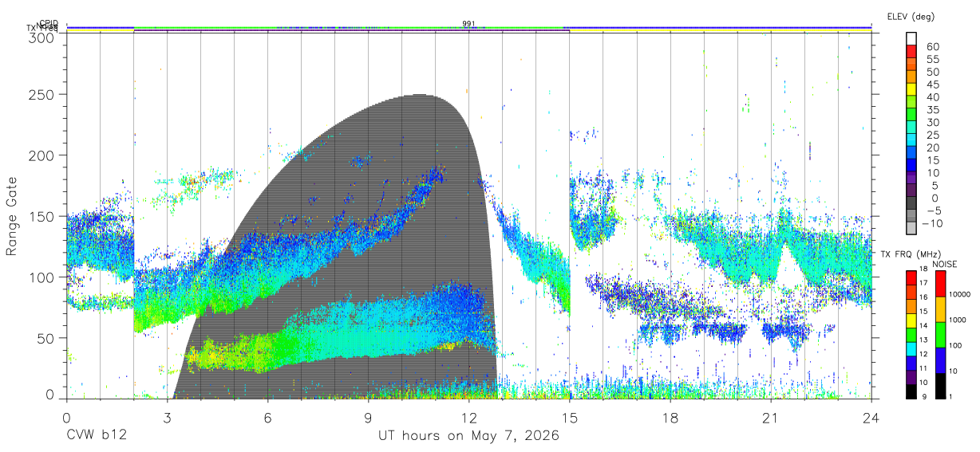Click the 1000 label in NOISE legend

(x=956, y=320)
